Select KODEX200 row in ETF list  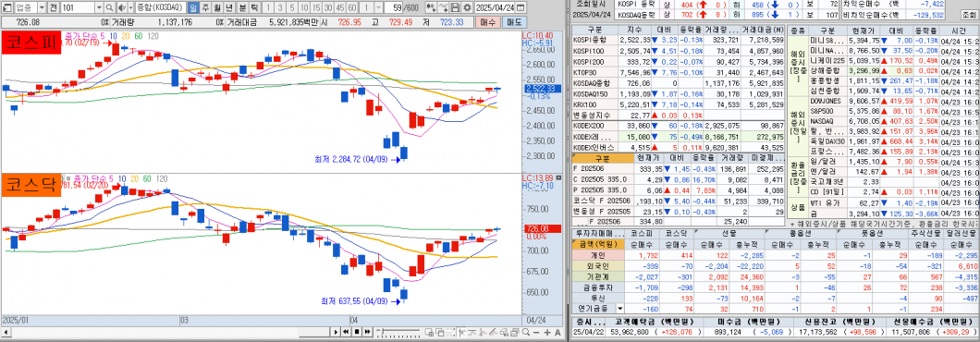(x=678, y=126)
